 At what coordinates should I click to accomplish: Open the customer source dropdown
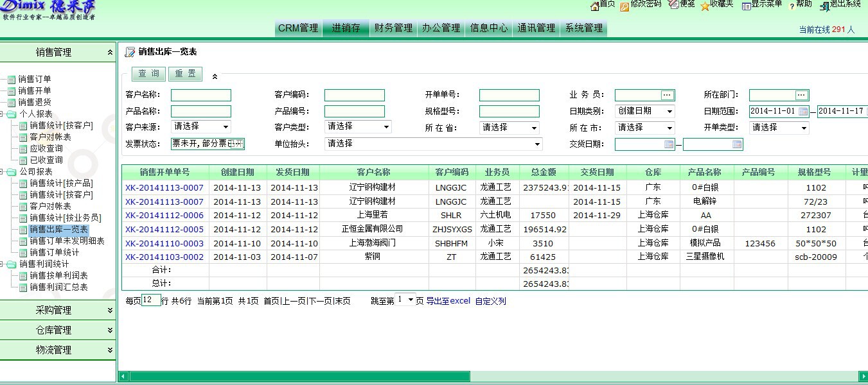pos(200,127)
